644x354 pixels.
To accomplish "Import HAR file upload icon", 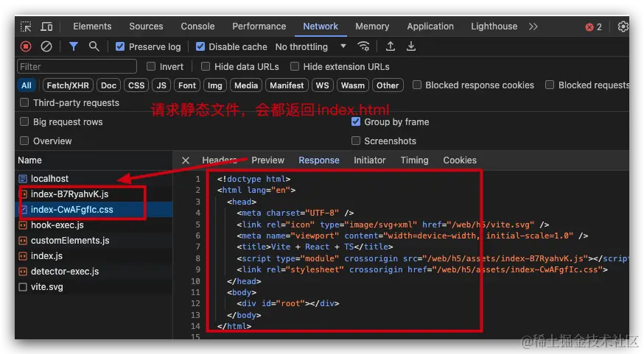I will point(391,47).
